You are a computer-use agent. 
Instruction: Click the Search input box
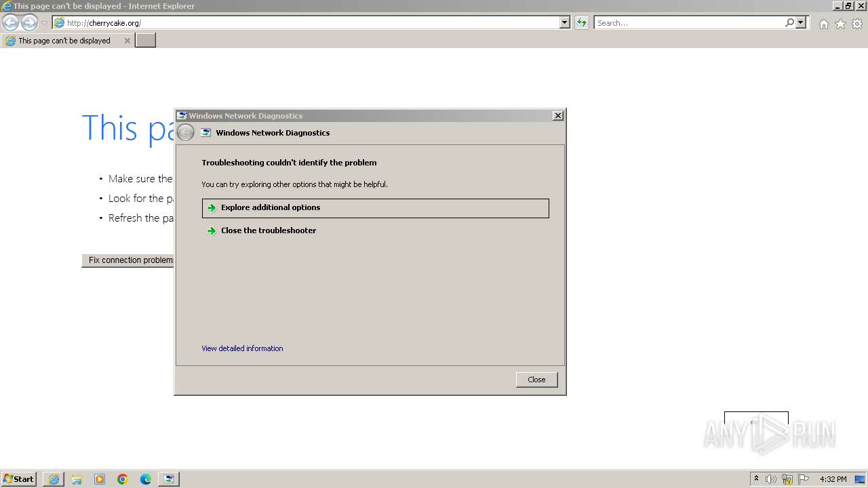688,23
